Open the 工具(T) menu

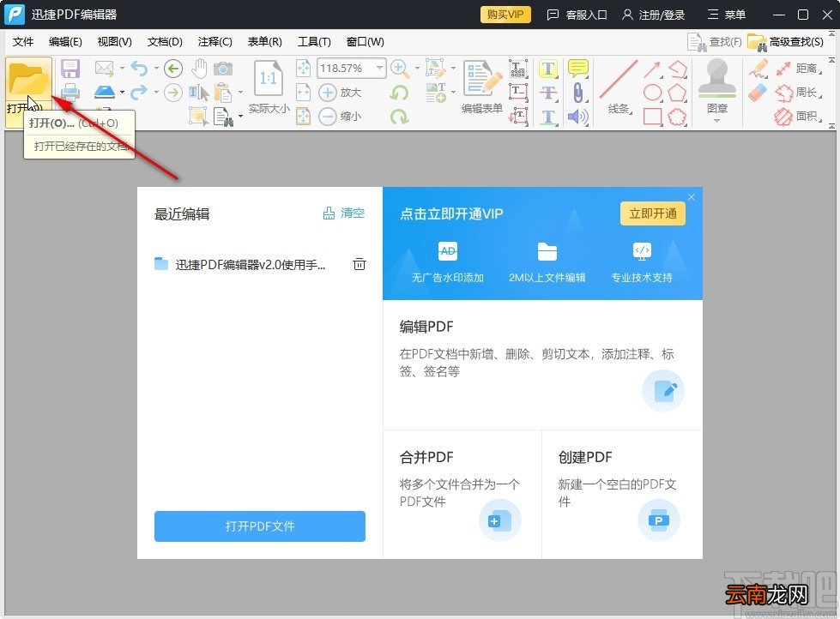click(x=315, y=42)
